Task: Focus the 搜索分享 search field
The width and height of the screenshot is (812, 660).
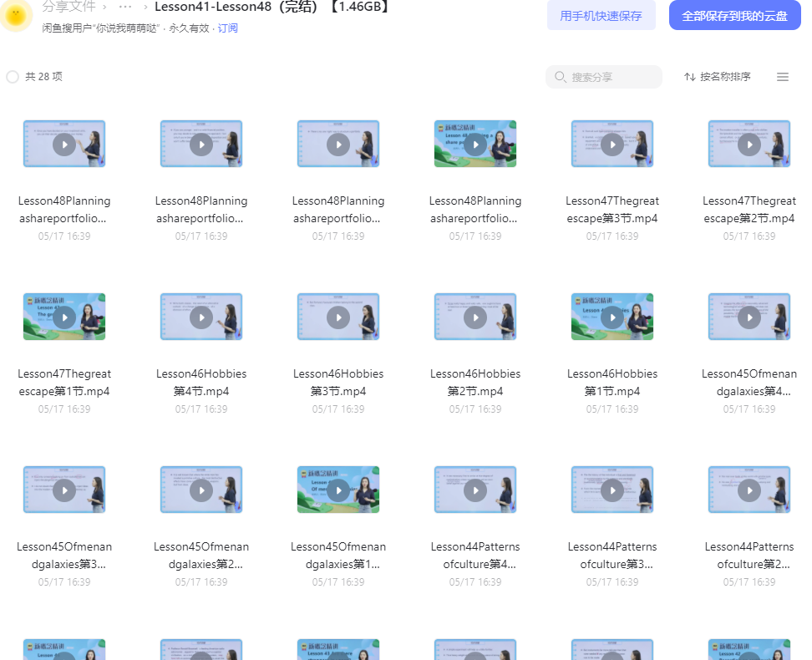Action: click(x=604, y=77)
